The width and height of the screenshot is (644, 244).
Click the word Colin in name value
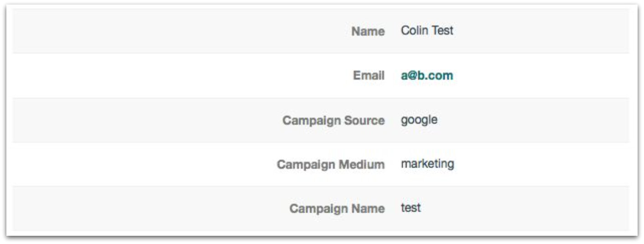412,30
